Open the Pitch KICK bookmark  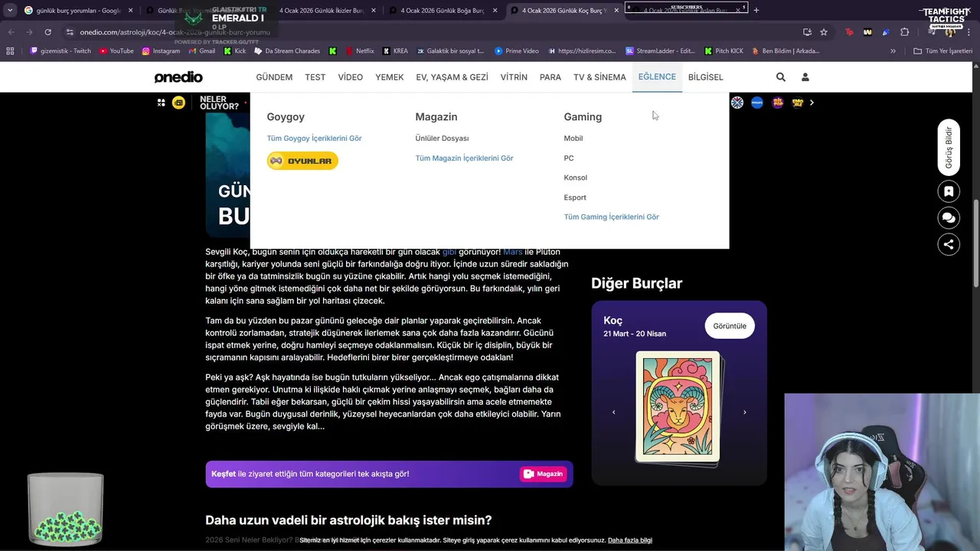[723, 51]
